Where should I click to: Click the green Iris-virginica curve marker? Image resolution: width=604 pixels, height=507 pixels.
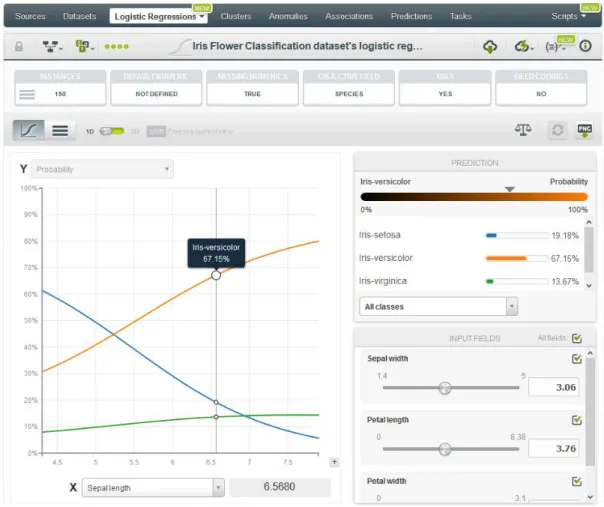pyautogui.click(x=216, y=417)
